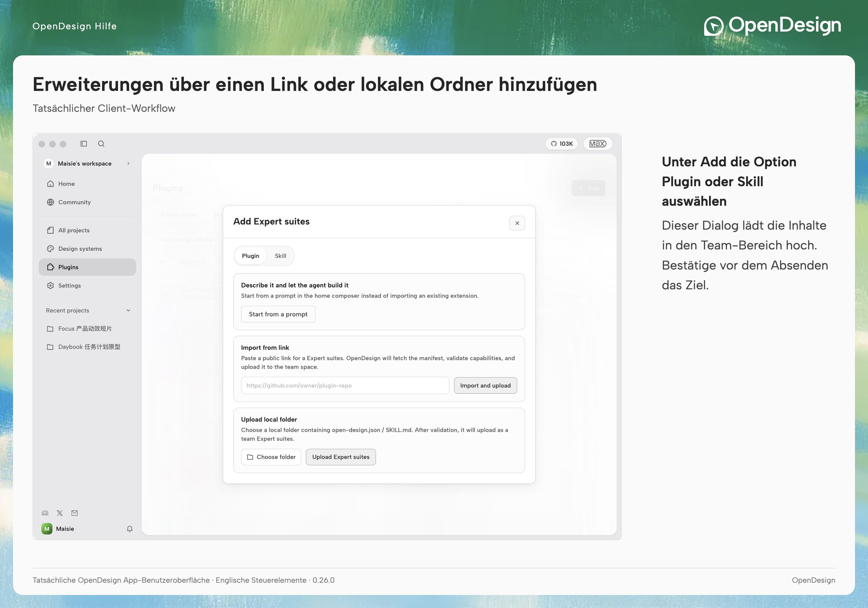Click the MAX plan badge
Viewport: 868px width, 608px height.
click(x=598, y=144)
